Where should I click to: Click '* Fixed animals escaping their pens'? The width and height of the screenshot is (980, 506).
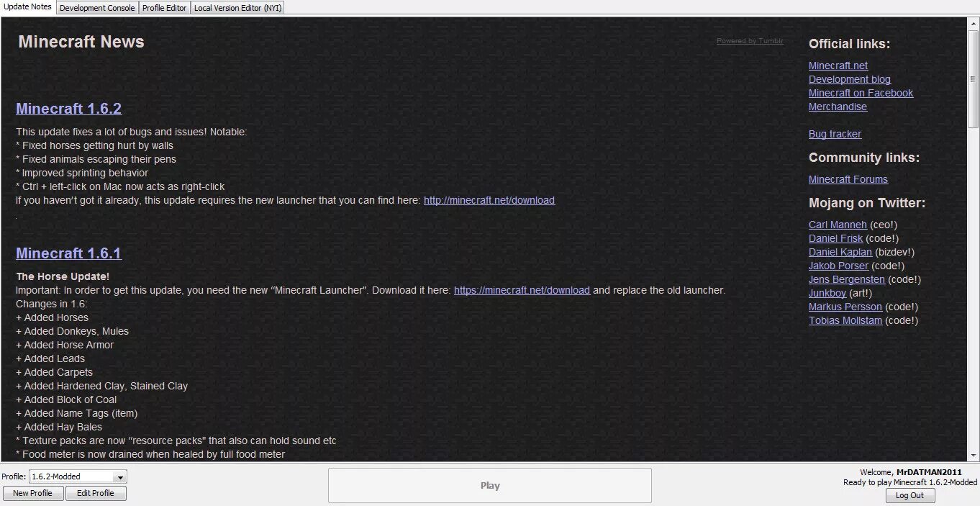point(96,159)
